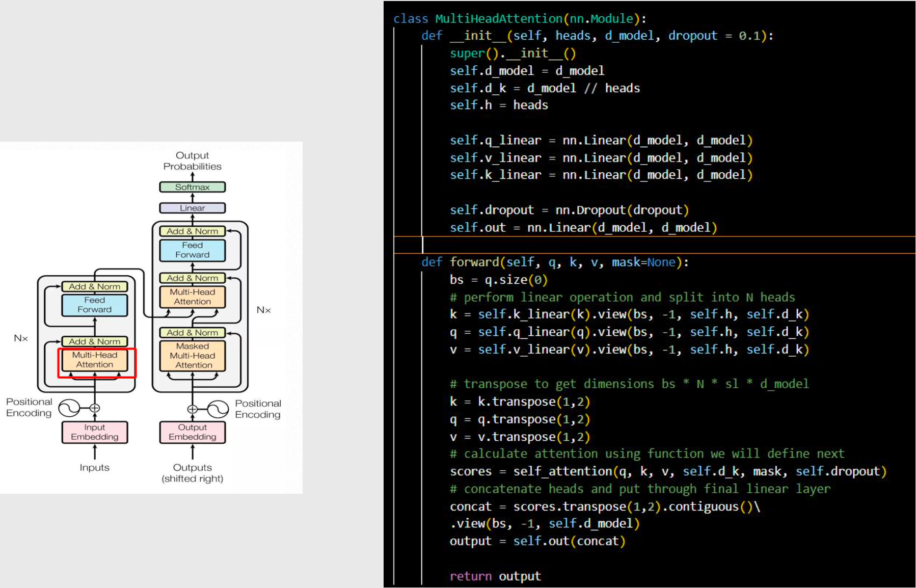Click the 'Nx' label beside the encoder
The width and height of the screenshot is (916, 588).
[21, 338]
